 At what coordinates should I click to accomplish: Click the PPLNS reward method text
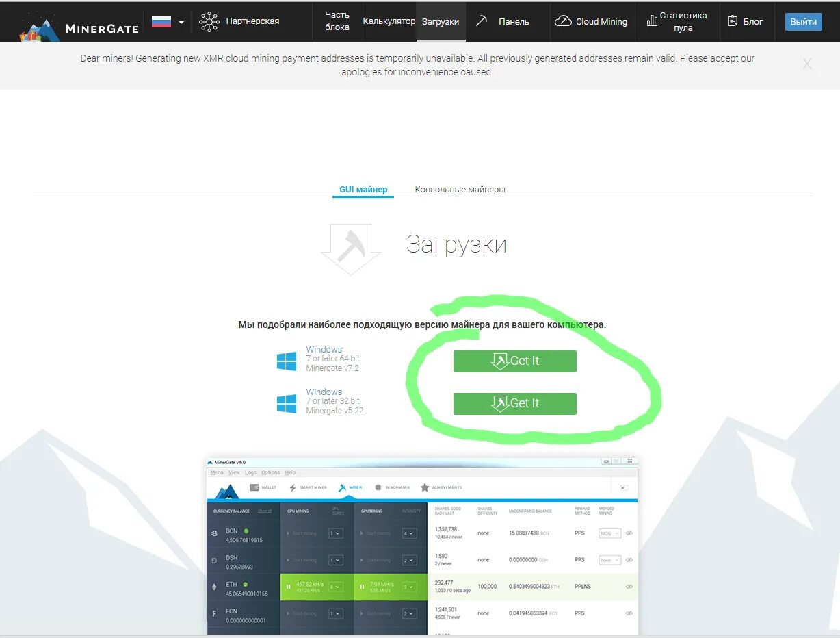pos(583,587)
